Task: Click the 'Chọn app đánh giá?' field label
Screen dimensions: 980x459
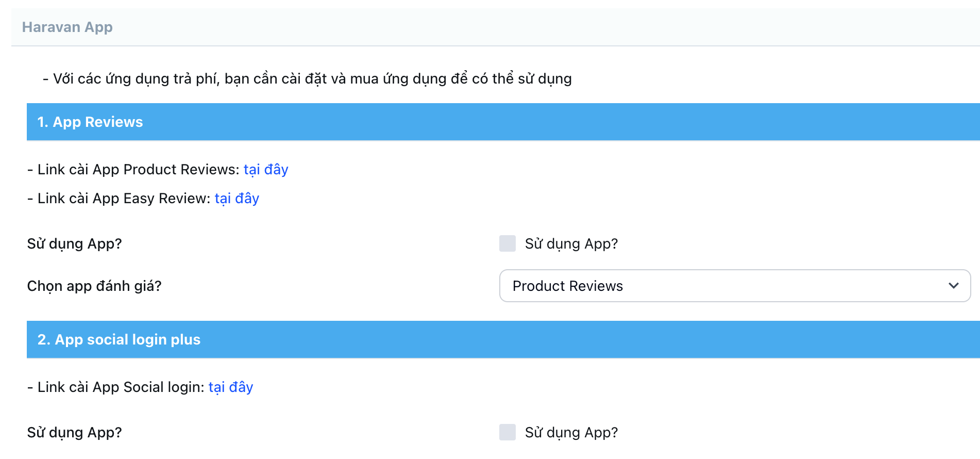Action: coord(94,286)
